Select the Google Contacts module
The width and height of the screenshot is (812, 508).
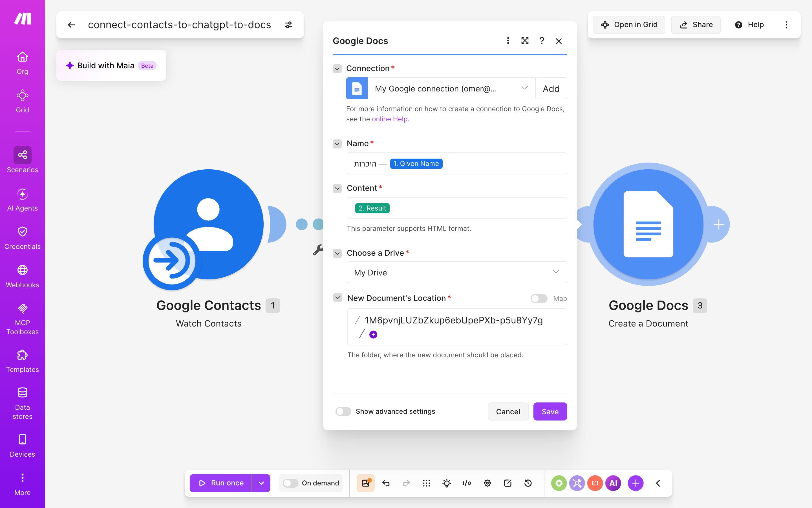tap(209, 224)
